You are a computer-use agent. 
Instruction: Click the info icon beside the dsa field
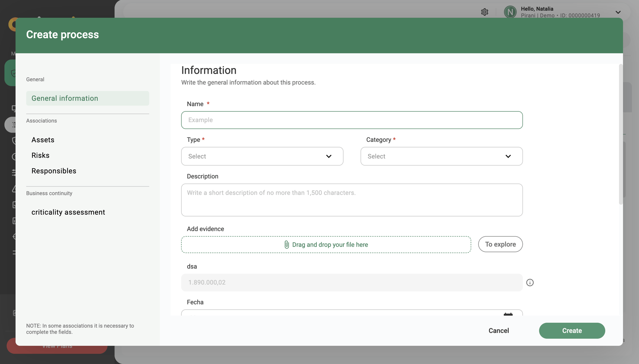tap(530, 282)
